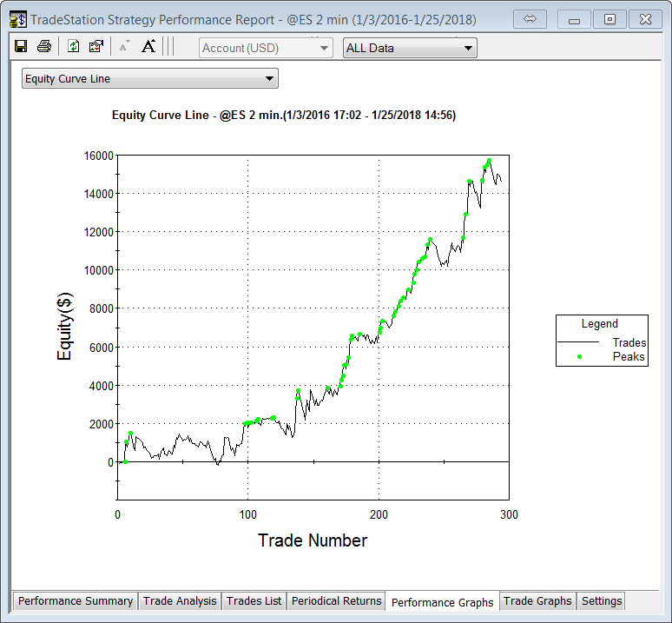The image size is (672, 623).
Task: Increase font size with large A icon
Action: tap(148, 47)
